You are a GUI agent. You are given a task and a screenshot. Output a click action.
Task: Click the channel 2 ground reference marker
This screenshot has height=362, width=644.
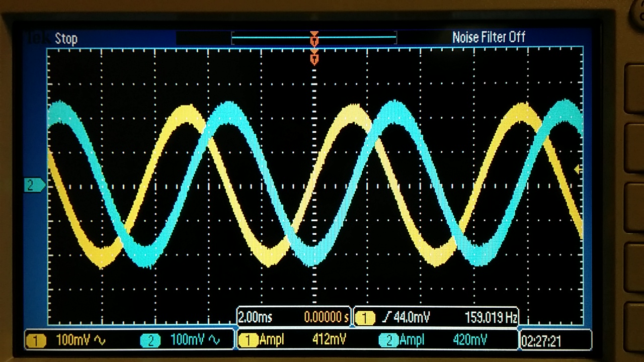click(x=34, y=186)
